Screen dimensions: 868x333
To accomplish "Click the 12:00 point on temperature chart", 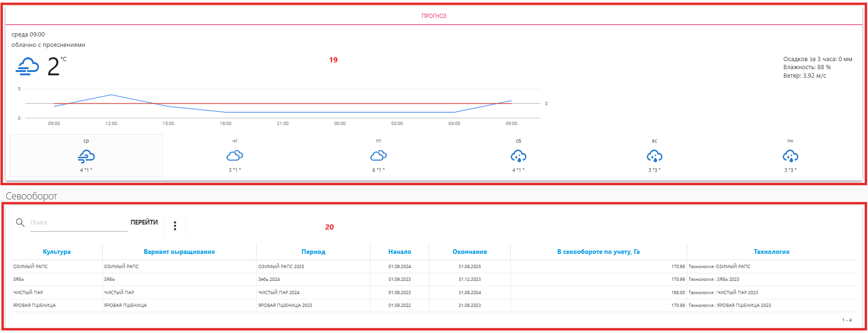I will 111,95.
